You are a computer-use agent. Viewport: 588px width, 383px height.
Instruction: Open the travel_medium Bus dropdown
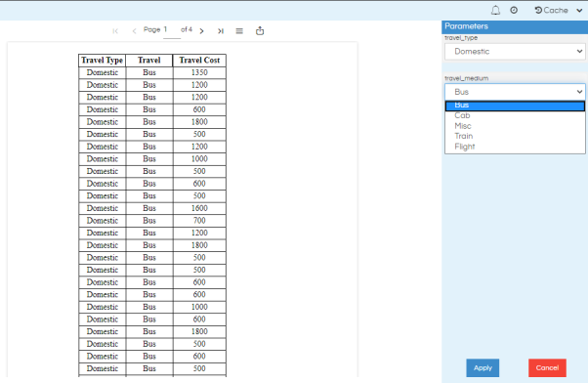point(515,92)
